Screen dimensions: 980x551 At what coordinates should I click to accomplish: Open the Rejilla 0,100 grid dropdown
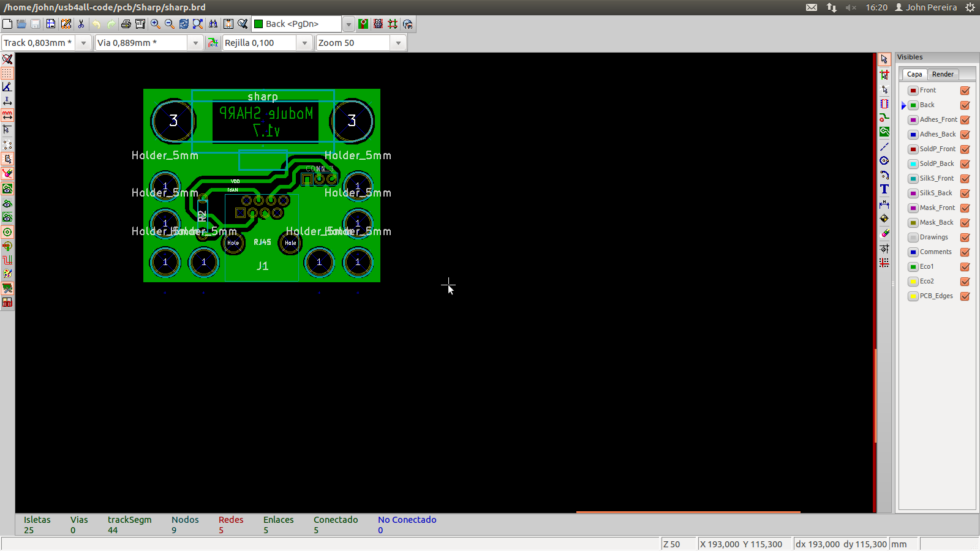coord(304,43)
